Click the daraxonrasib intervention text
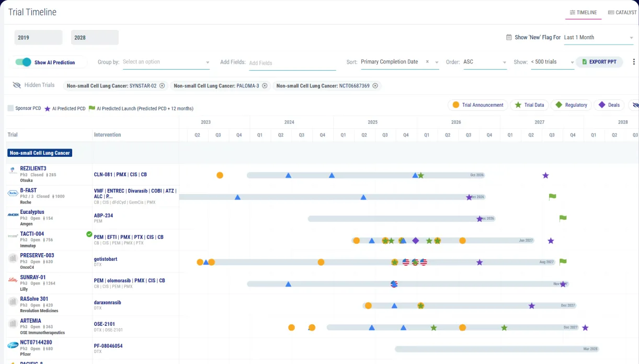639x364 pixels. click(x=108, y=302)
